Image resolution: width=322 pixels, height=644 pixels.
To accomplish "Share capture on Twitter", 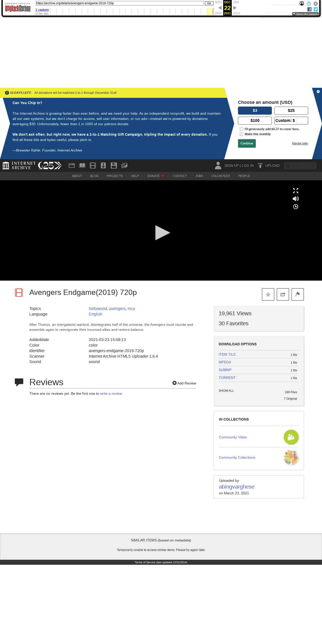I will pyautogui.click(x=316, y=9).
